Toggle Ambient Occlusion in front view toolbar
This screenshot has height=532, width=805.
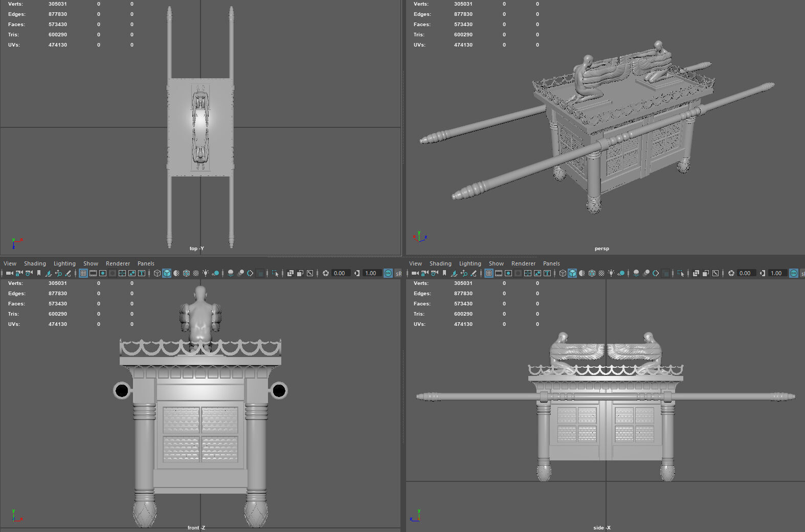[231, 273]
